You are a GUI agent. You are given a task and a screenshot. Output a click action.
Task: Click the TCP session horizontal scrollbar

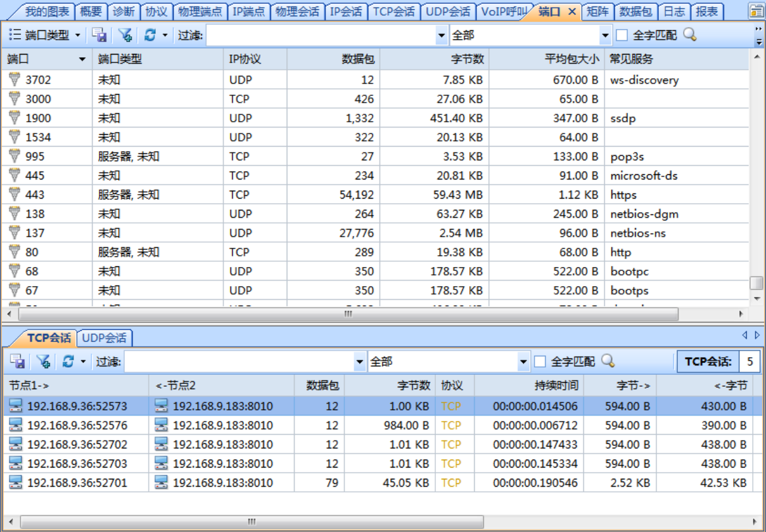252,521
